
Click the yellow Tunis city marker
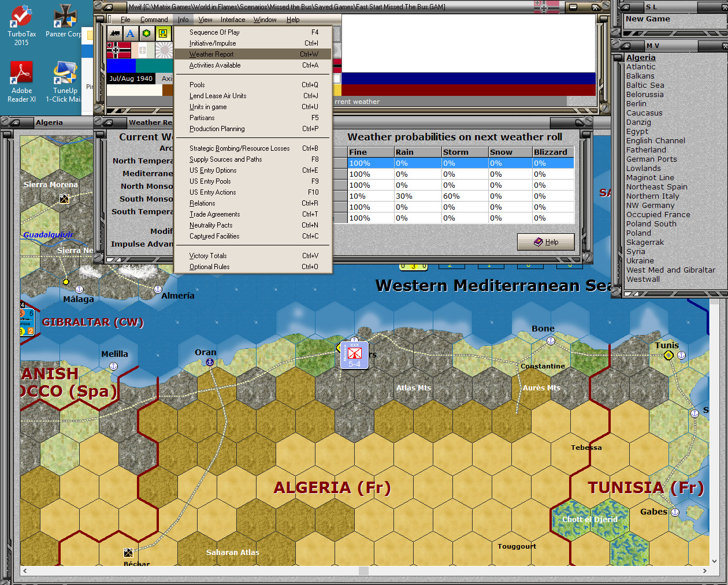(x=668, y=355)
